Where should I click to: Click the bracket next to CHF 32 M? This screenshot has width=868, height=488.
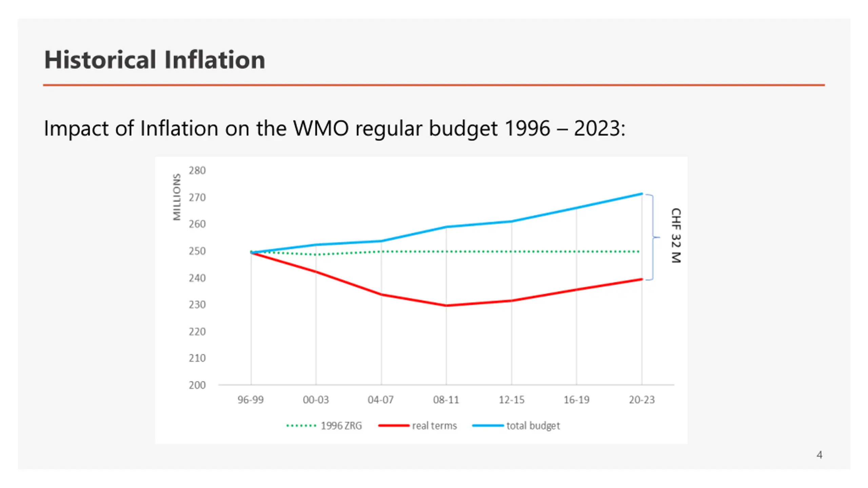point(652,237)
